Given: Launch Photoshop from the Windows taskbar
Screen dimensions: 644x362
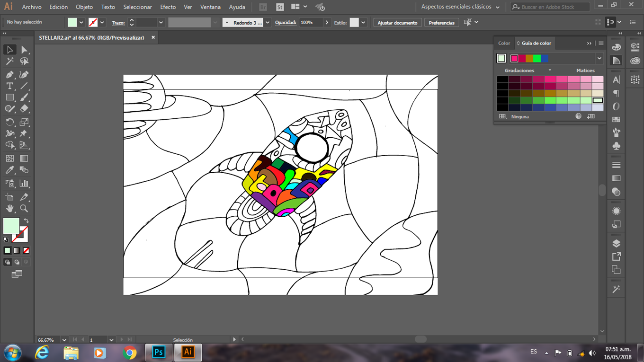Looking at the screenshot, I should (159, 353).
